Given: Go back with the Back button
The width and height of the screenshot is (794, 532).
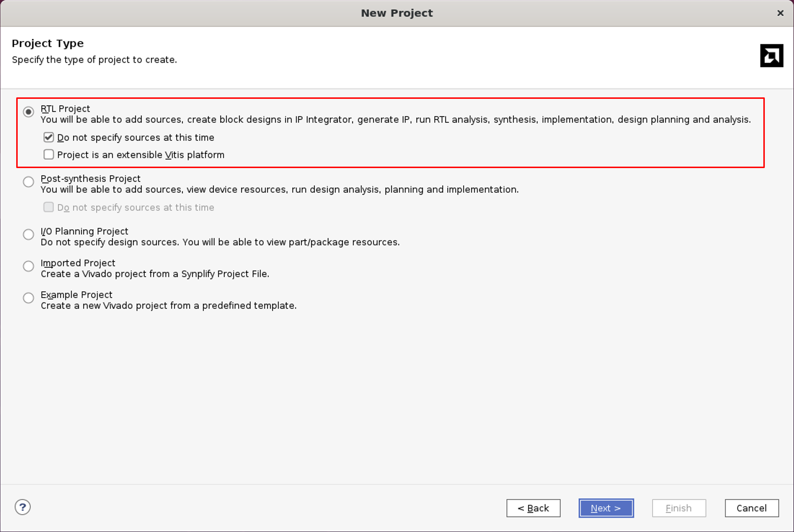Looking at the screenshot, I should [x=533, y=508].
